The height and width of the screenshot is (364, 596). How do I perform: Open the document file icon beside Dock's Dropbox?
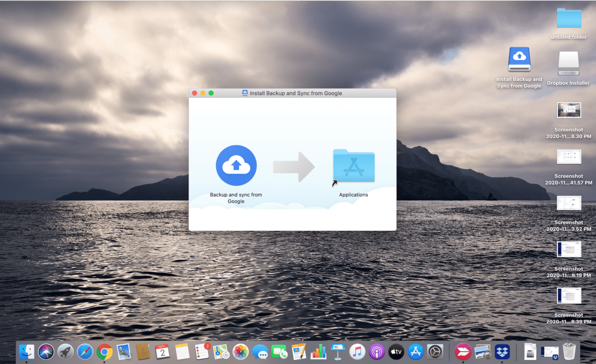coord(530,352)
